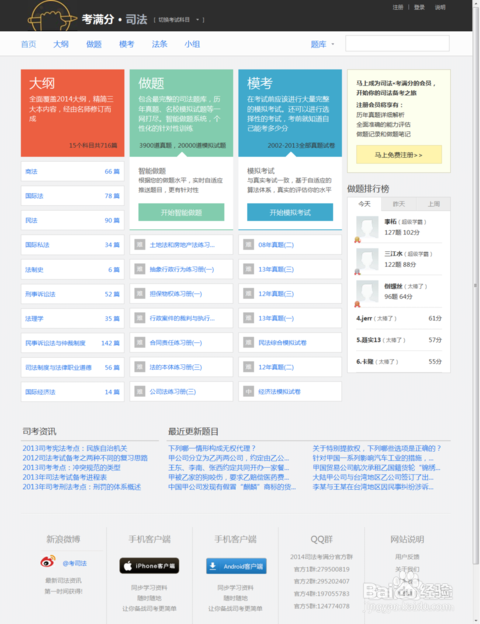Click icon beside 08年真题(二)
The width and height of the screenshot is (480, 624).
coord(248,244)
